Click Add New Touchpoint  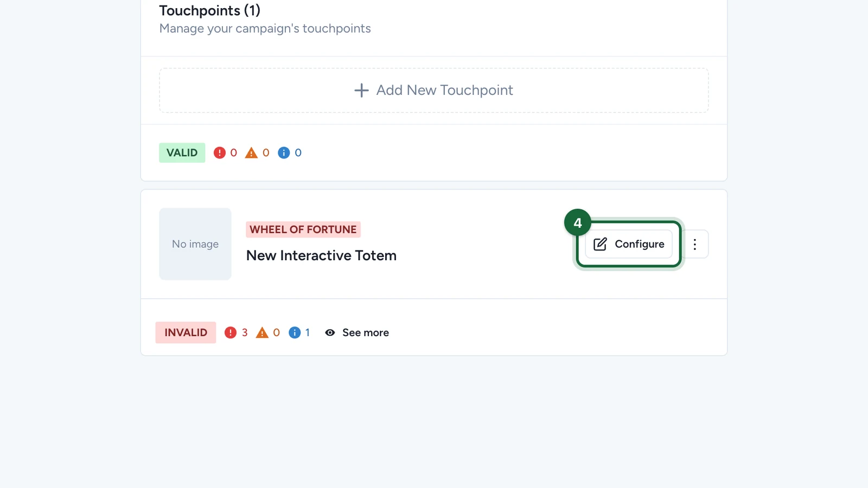(433, 90)
